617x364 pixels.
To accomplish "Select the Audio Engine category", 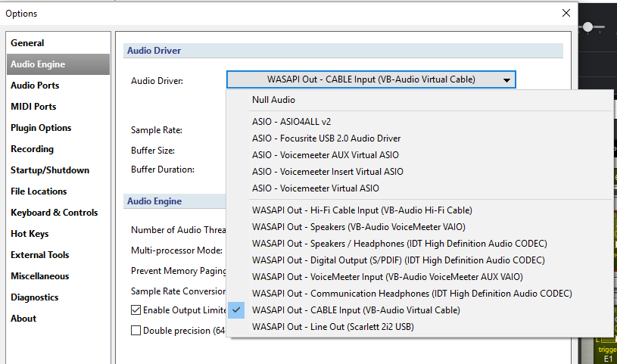I will pyautogui.click(x=58, y=64).
